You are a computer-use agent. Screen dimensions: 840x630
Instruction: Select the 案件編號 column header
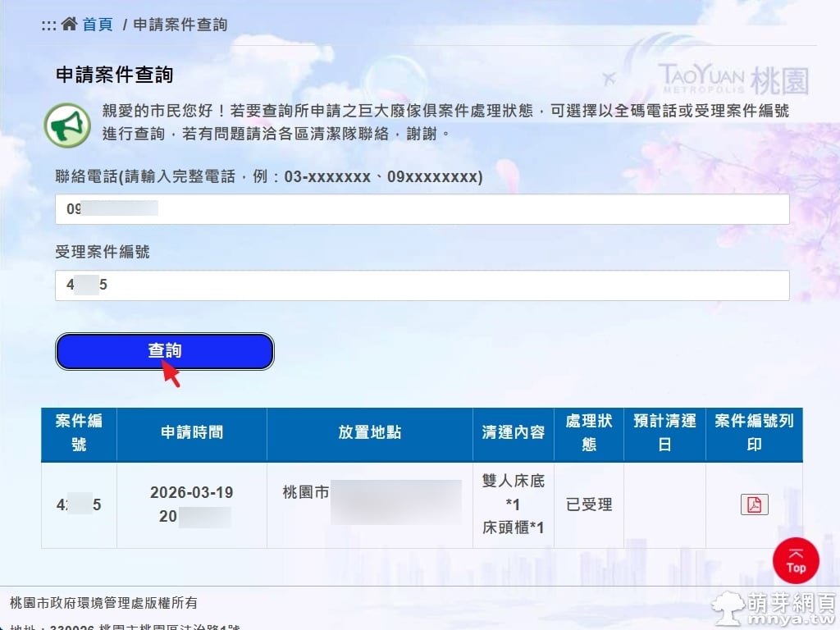point(79,433)
